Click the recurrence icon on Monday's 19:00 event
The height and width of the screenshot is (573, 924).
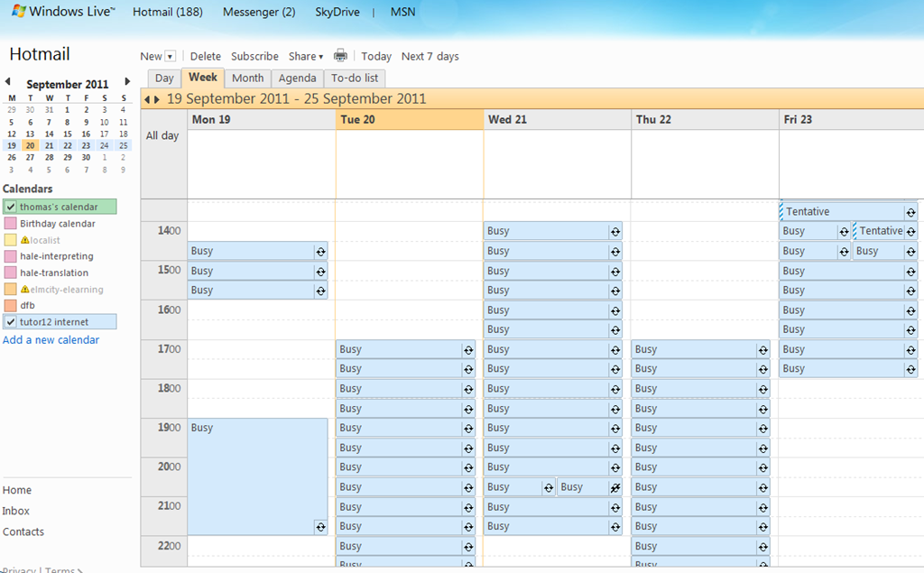click(319, 526)
